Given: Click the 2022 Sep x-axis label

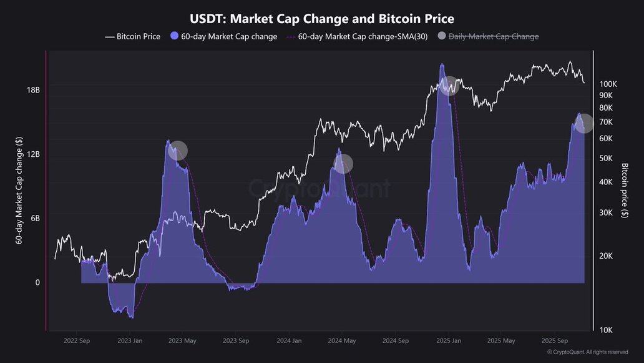Looking at the screenshot, I should pyautogui.click(x=77, y=341).
